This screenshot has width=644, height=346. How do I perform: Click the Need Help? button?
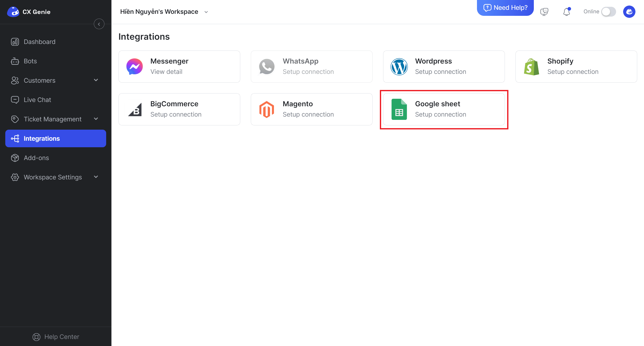pos(505,8)
